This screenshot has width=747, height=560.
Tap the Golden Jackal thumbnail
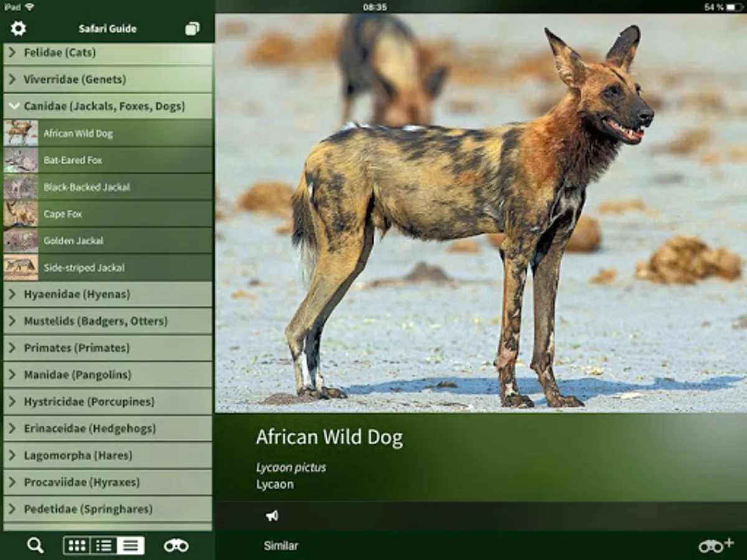[x=21, y=240]
